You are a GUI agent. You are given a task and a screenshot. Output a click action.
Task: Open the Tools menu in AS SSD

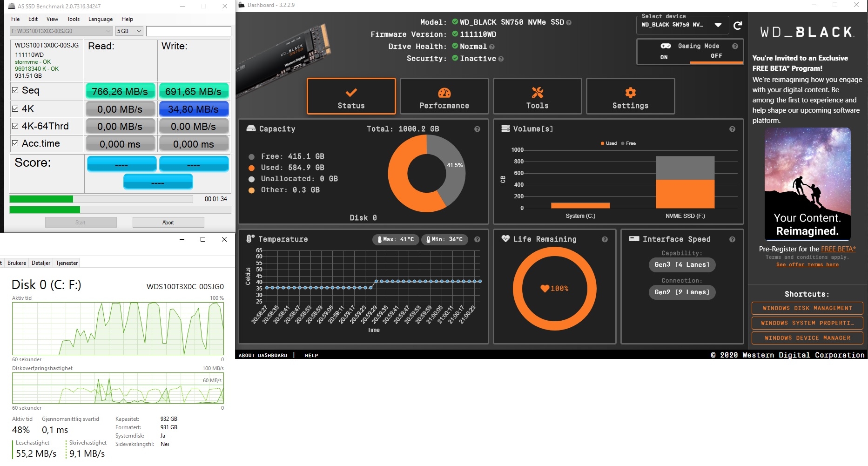(x=74, y=19)
